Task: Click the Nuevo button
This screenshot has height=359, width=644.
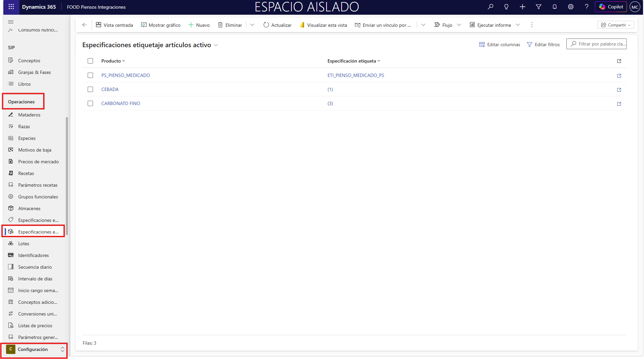Action: 199,25
